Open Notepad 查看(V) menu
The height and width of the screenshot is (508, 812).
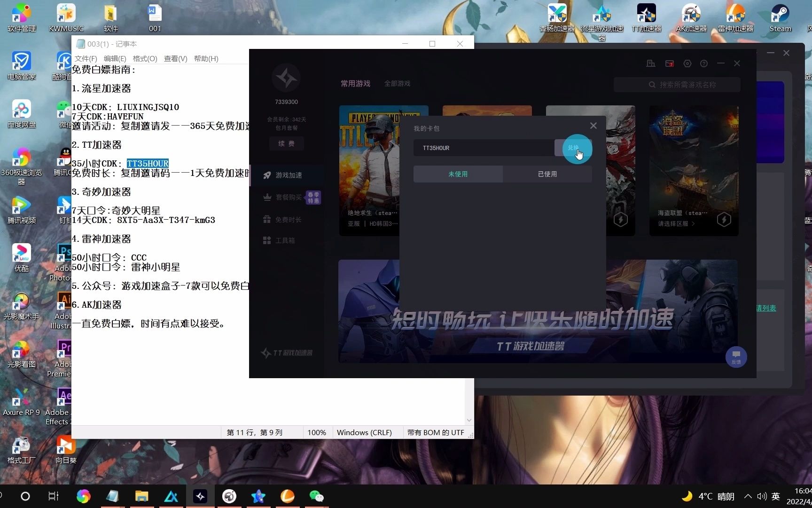pyautogui.click(x=176, y=59)
